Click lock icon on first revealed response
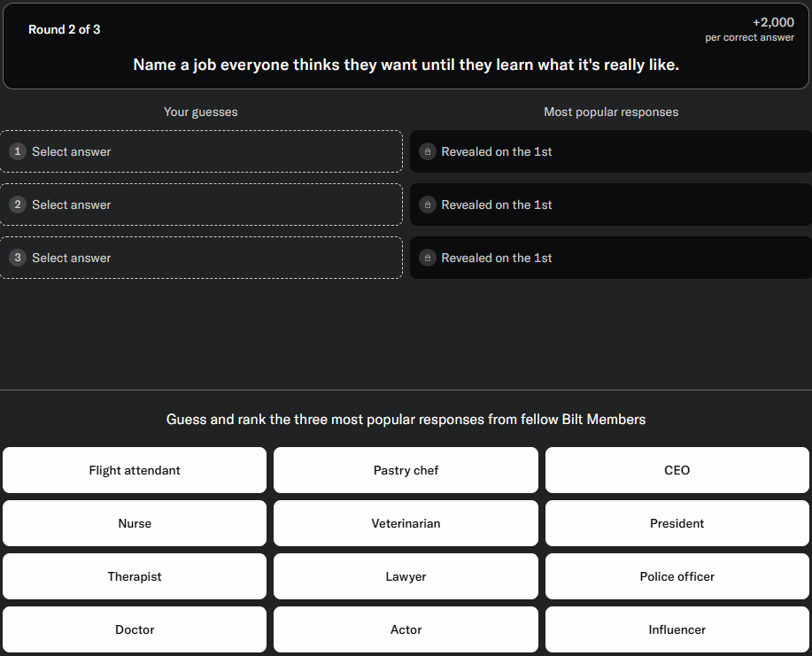The height and width of the screenshot is (656, 812). (428, 151)
